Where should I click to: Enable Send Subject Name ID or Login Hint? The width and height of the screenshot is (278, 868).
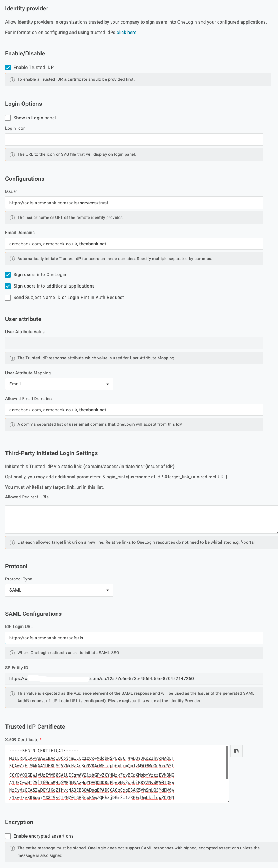(8, 297)
